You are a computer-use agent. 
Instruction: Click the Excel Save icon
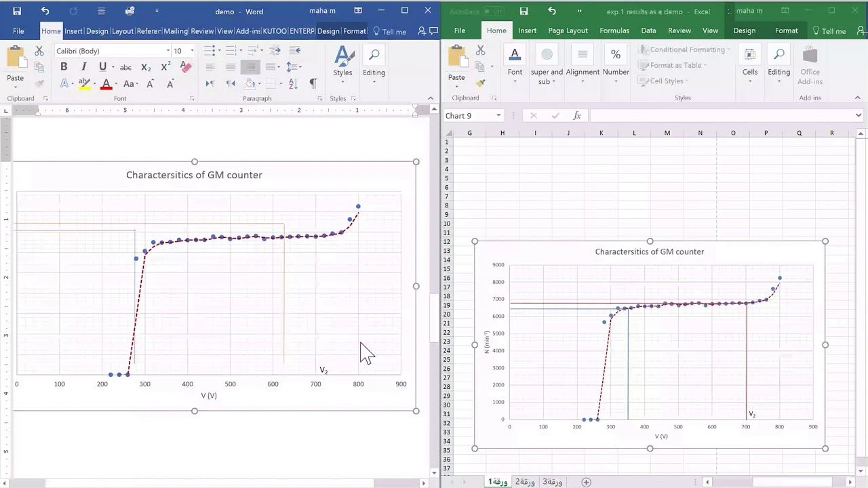click(x=524, y=11)
